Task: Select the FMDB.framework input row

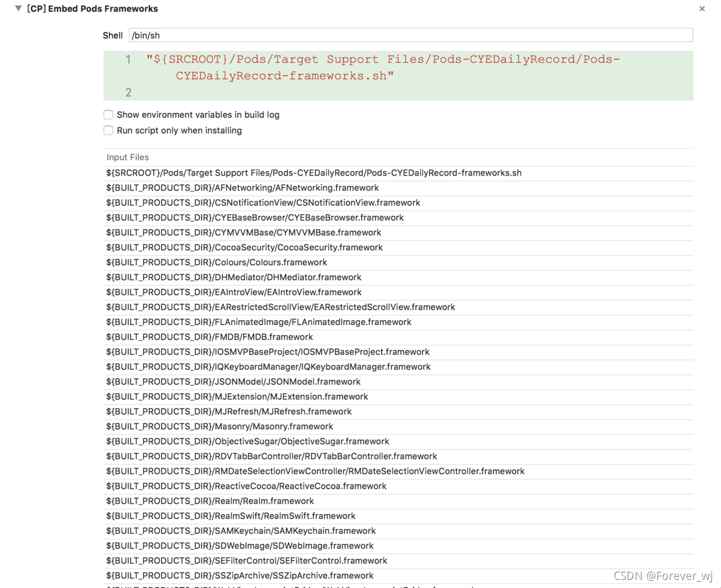Action: (x=398, y=337)
